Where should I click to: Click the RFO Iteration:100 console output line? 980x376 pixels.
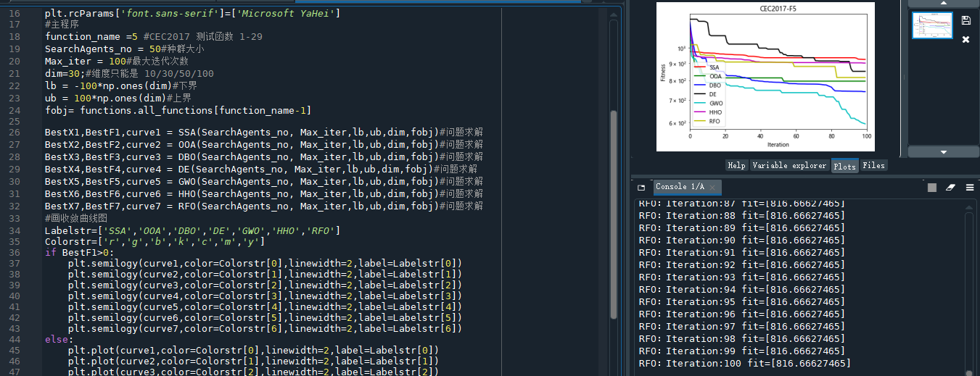(x=744, y=363)
